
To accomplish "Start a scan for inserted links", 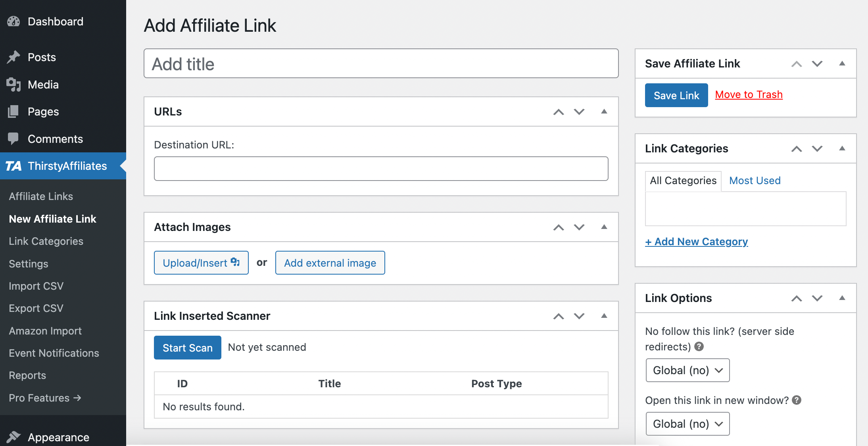I will click(x=187, y=347).
